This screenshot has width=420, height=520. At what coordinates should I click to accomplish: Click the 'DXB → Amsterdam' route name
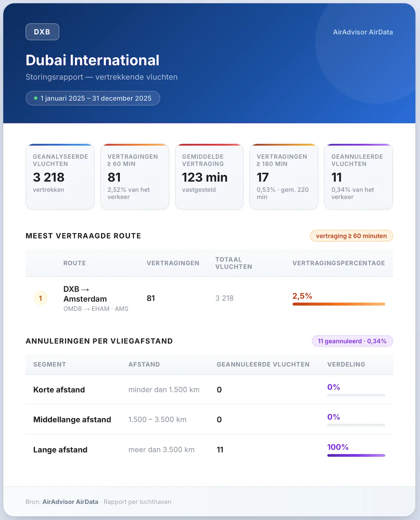85,294
